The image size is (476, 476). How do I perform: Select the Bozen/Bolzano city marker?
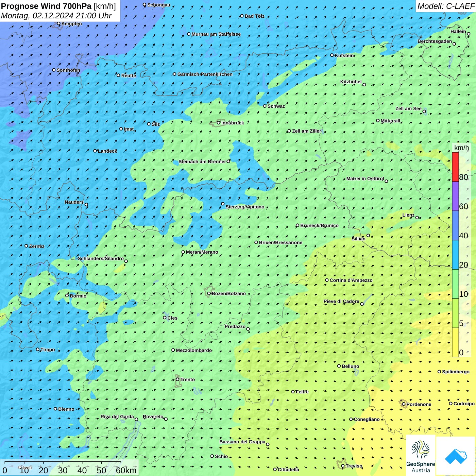[x=209, y=293]
